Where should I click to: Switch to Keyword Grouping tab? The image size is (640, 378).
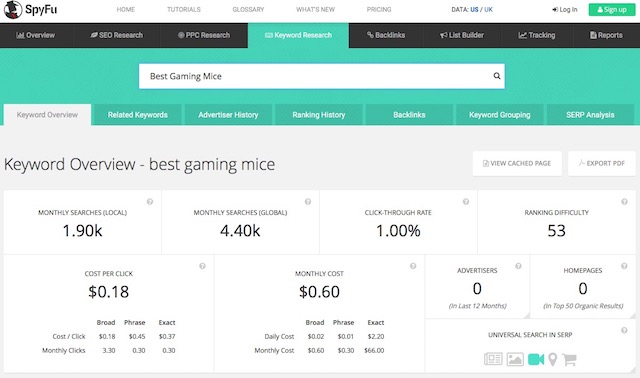[500, 115]
